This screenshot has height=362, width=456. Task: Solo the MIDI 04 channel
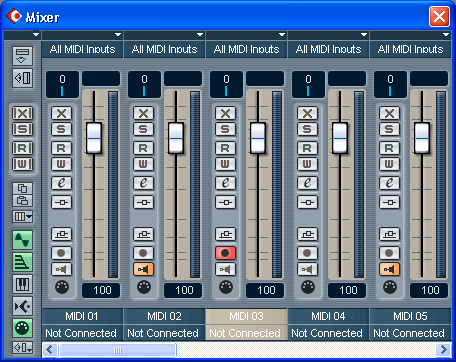pos(307,129)
